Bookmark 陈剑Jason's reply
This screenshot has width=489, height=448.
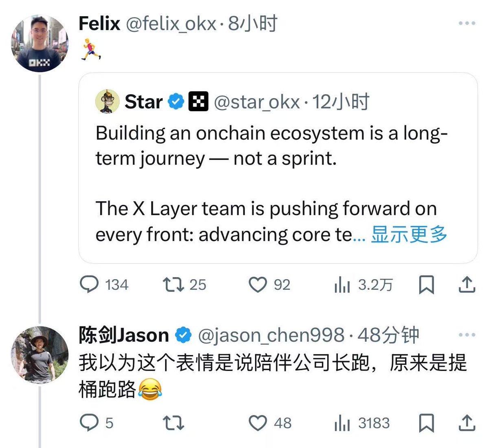pyautogui.click(x=426, y=423)
